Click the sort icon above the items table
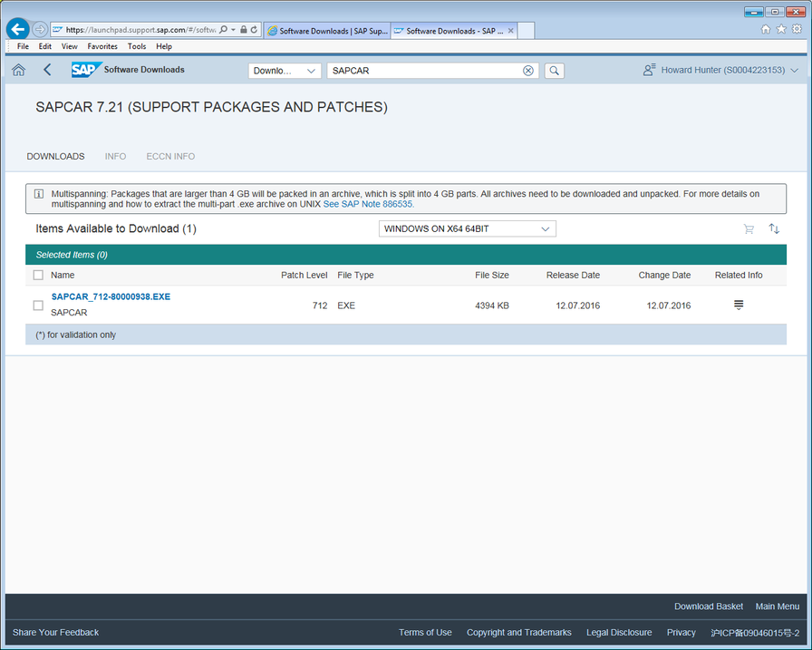This screenshot has height=650, width=812. (x=775, y=228)
